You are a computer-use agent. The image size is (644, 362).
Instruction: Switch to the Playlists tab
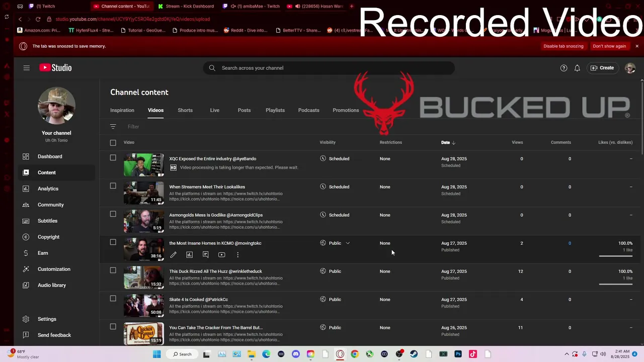point(275,110)
